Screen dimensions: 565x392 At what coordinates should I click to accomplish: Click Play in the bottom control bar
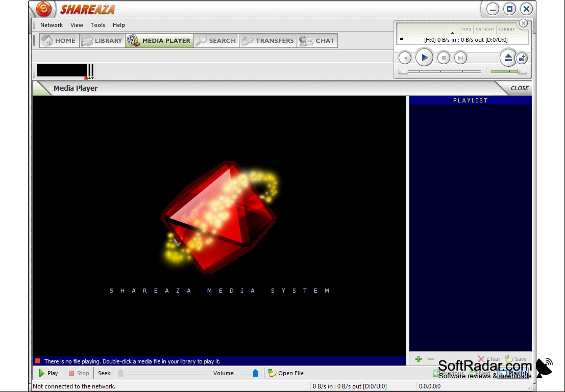click(x=48, y=373)
